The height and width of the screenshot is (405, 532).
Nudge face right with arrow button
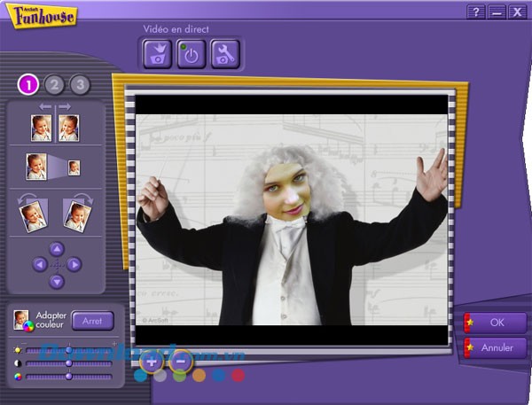(74, 265)
